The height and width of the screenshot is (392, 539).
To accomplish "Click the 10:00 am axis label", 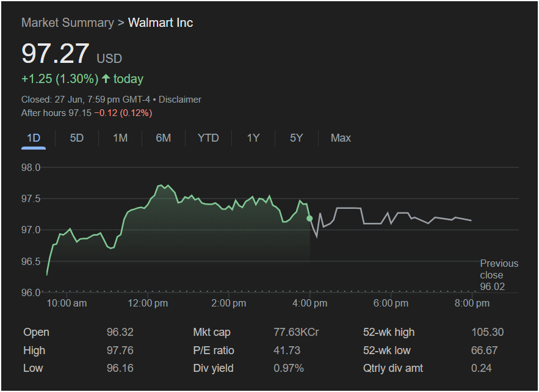I will point(67,303).
